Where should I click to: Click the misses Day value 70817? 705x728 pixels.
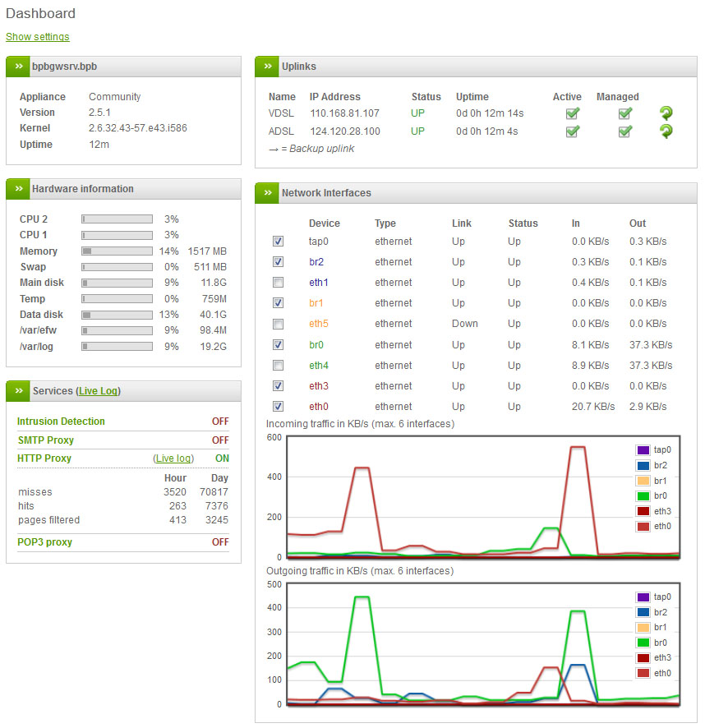click(214, 491)
